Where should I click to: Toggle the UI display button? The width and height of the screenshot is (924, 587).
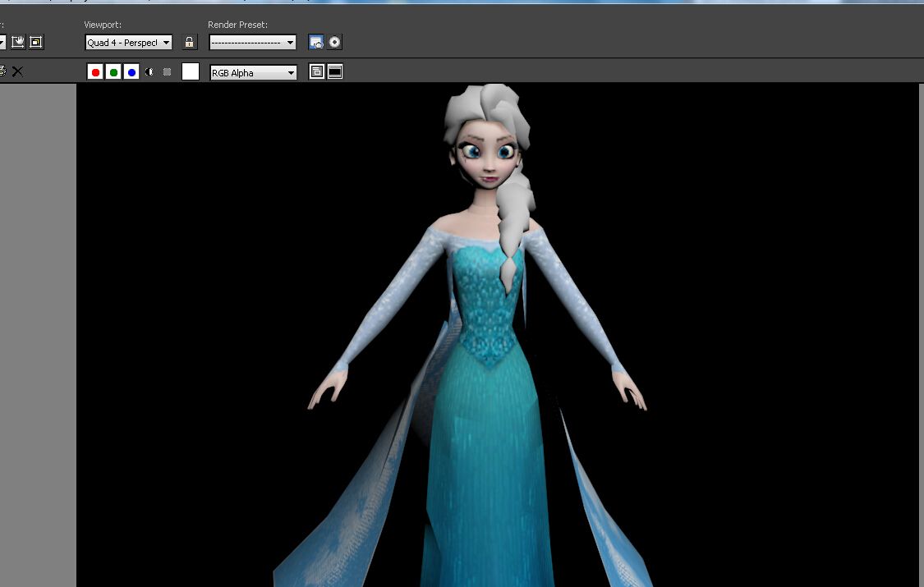coord(334,72)
